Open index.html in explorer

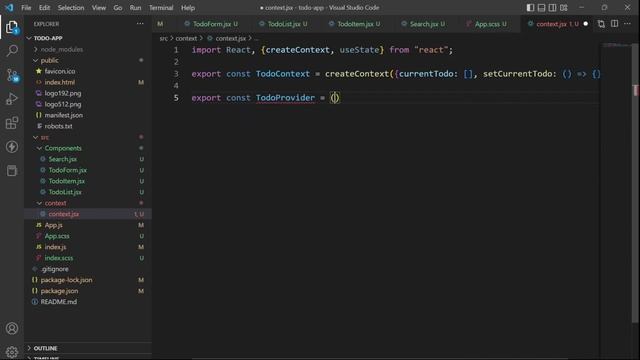(x=60, y=82)
